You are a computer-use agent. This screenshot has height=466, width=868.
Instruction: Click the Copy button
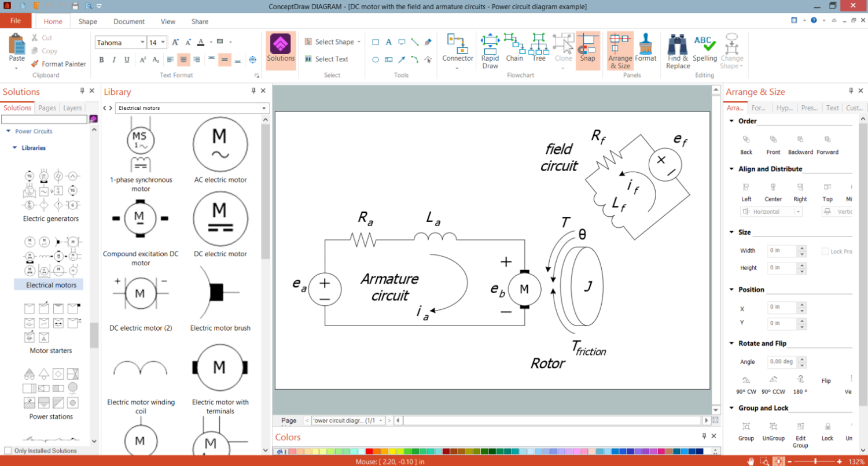tap(44, 51)
